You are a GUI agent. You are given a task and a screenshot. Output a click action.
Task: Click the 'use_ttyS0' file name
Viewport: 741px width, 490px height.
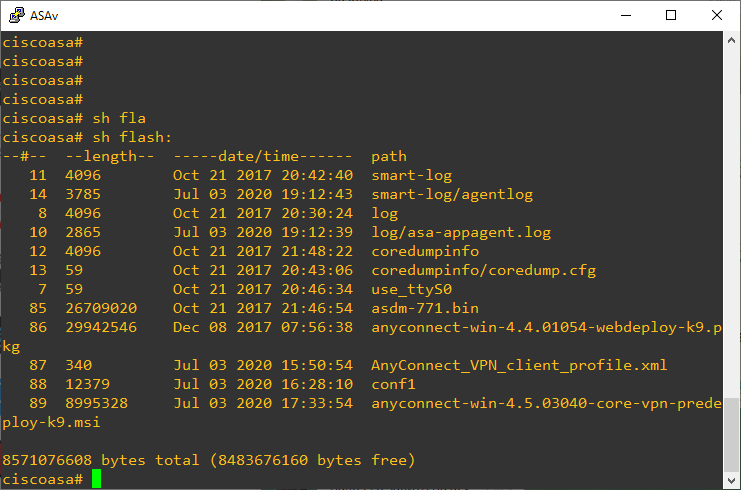(412, 289)
